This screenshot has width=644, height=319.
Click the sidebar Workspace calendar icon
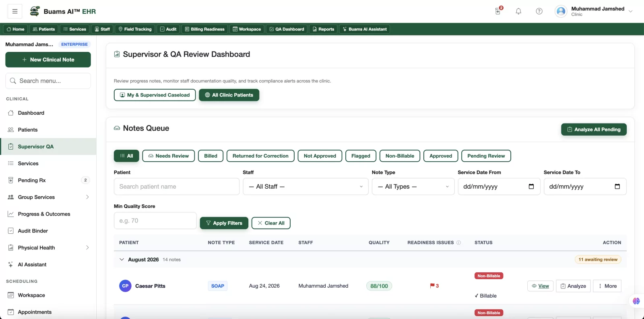click(11, 295)
